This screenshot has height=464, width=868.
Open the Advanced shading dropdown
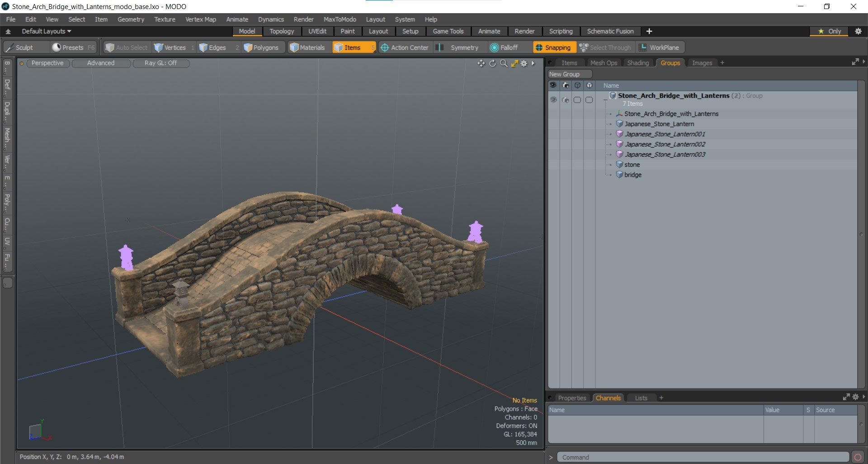101,63
